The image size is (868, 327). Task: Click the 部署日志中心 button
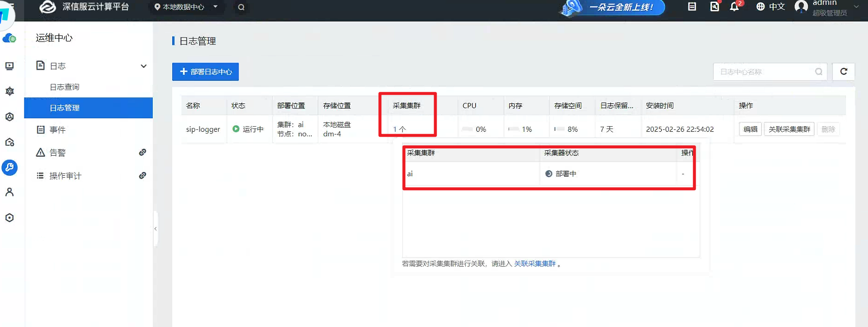(x=206, y=71)
